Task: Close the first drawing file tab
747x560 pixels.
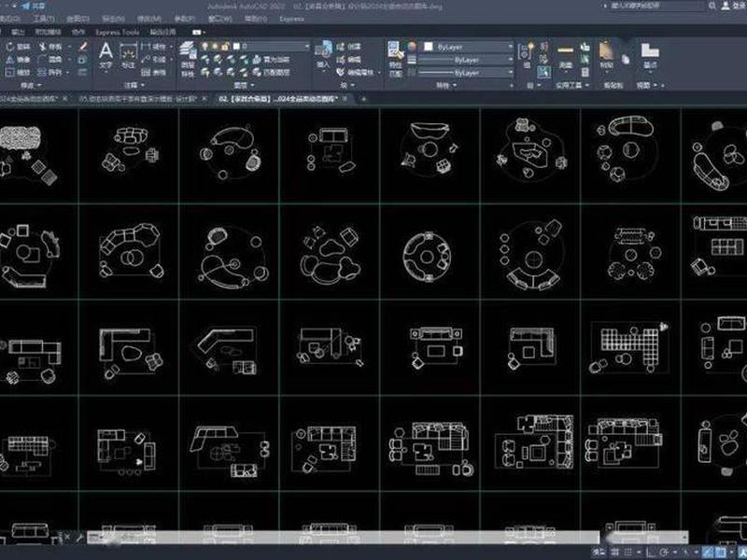Action: [x=64, y=99]
